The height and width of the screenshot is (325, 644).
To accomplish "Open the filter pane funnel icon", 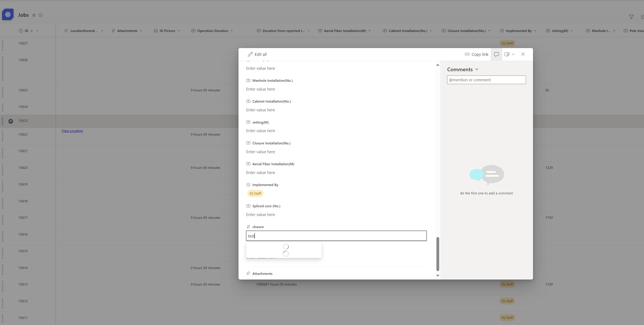I will click(631, 17).
